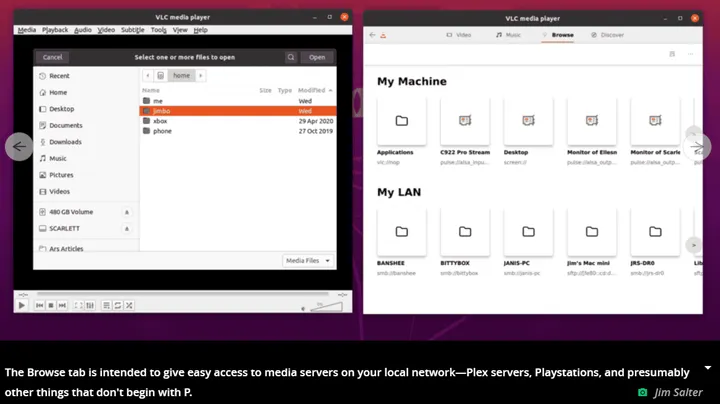720x404 pixels.
Task: Open the Media Files filter dropdown
Action: (308, 260)
